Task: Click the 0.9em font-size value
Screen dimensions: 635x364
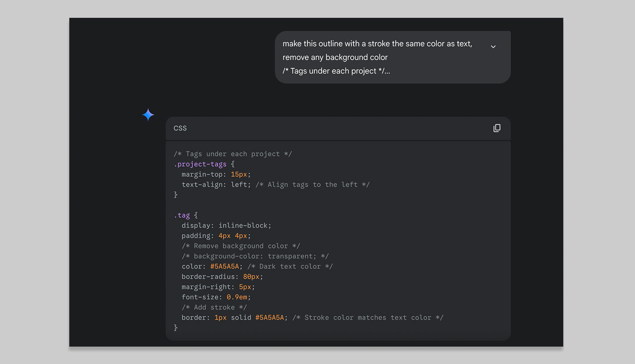Action: click(237, 297)
